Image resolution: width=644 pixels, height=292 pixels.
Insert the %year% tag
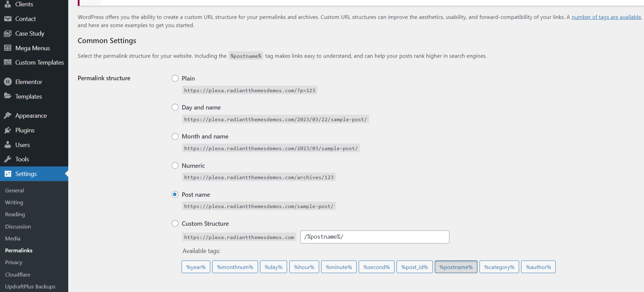(196, 267)
